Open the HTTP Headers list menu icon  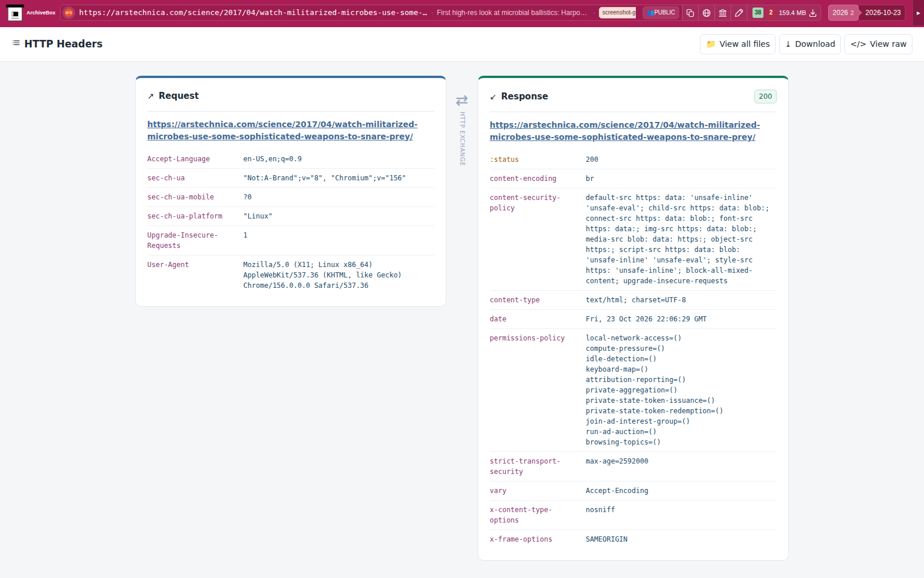[16, 43]
